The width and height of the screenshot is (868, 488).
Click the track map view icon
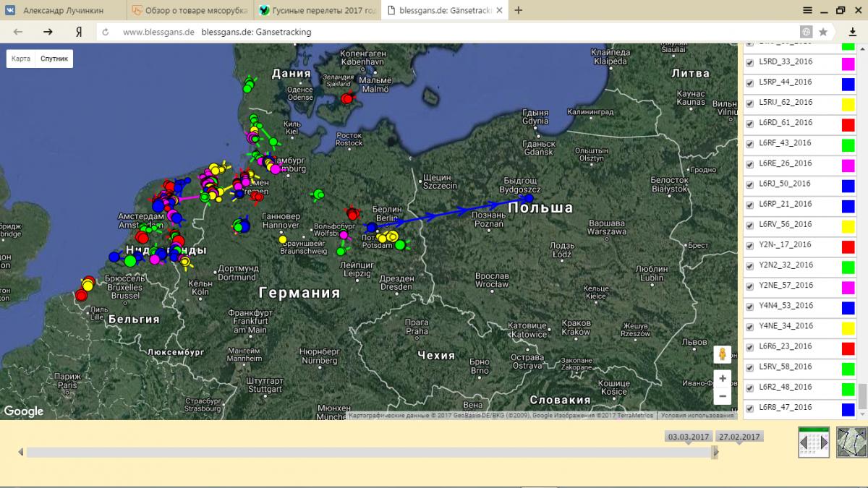[851, 442]
